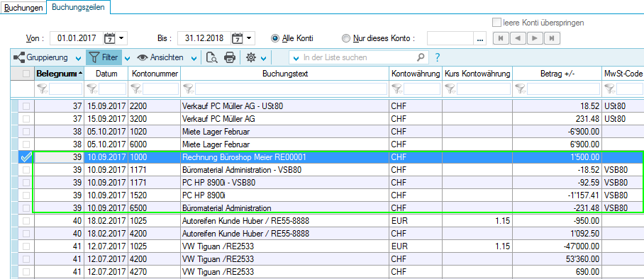Viewport: 644px width, 279px height.
Task: Switch to the Buchungen tab
Action: (x=24, y=8)
